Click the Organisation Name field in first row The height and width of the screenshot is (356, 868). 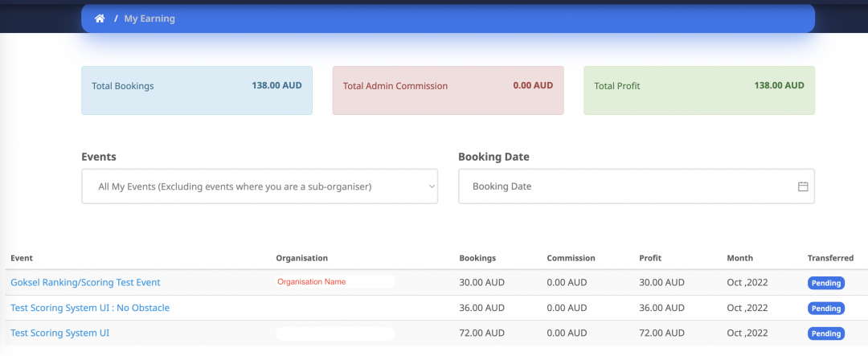click(x=335, y=282)
